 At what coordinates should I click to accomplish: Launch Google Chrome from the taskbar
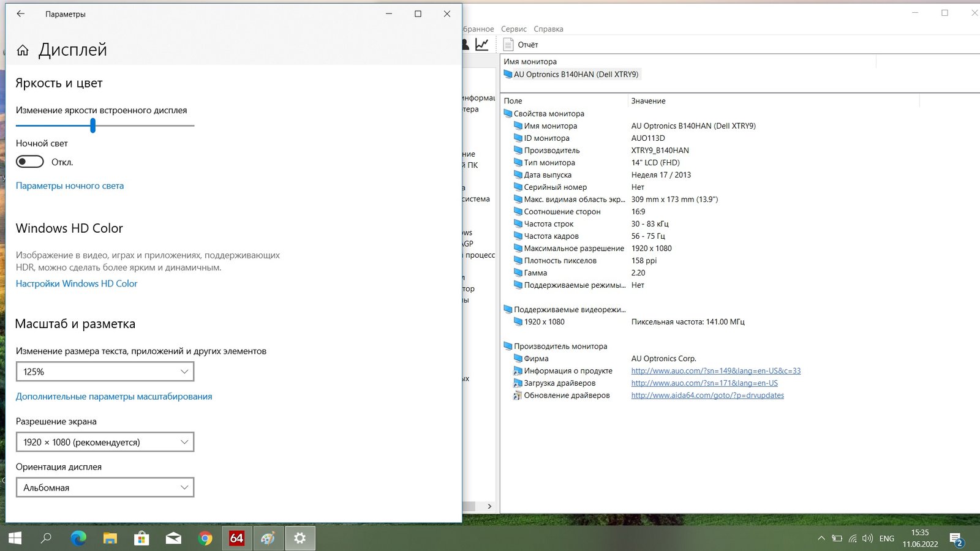(x=205, y=538)
